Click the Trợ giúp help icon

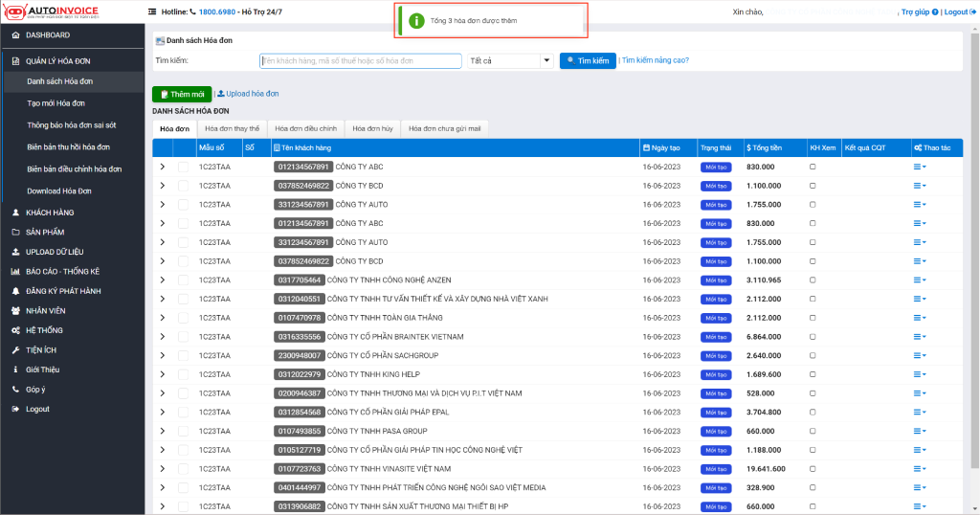(x=935, y=11)
